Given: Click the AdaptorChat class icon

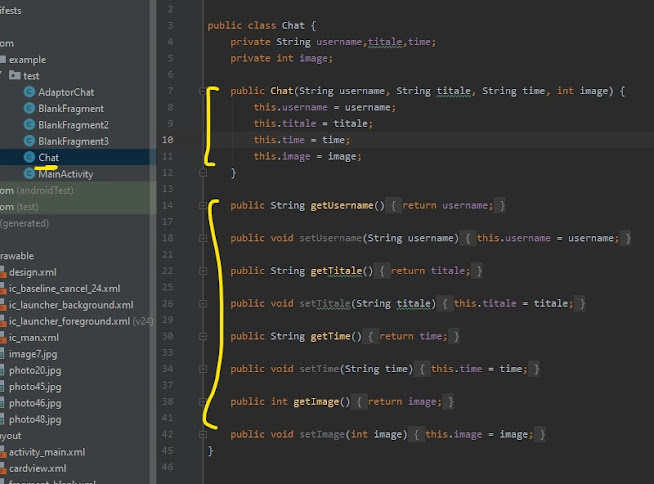Looking at the screenshot, I should pyautogui.click(x=28, y=93).
